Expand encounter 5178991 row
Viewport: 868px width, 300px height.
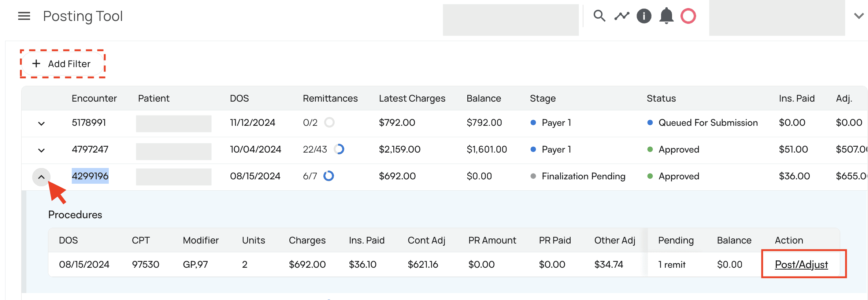coord(41,123)
